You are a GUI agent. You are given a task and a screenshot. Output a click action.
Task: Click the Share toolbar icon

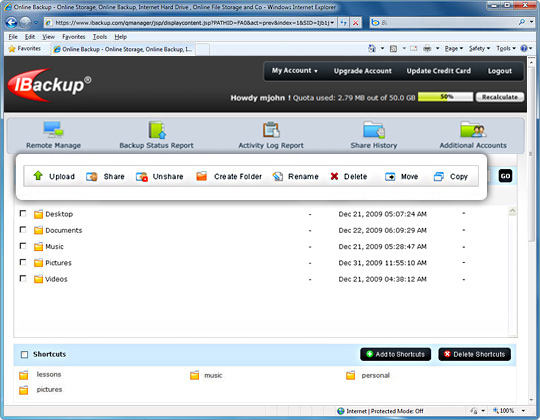click(x=92, y=177)
